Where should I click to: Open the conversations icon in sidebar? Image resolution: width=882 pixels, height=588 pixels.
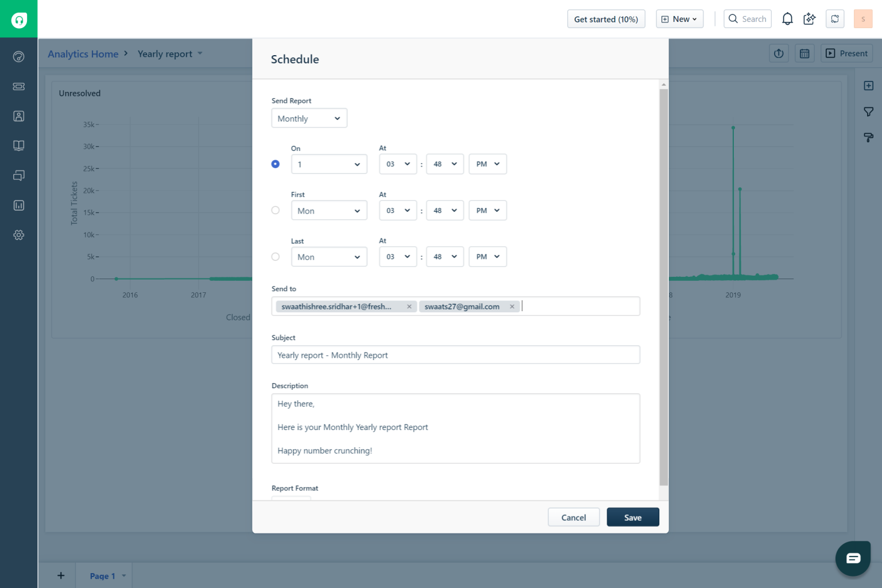point(18,175)
